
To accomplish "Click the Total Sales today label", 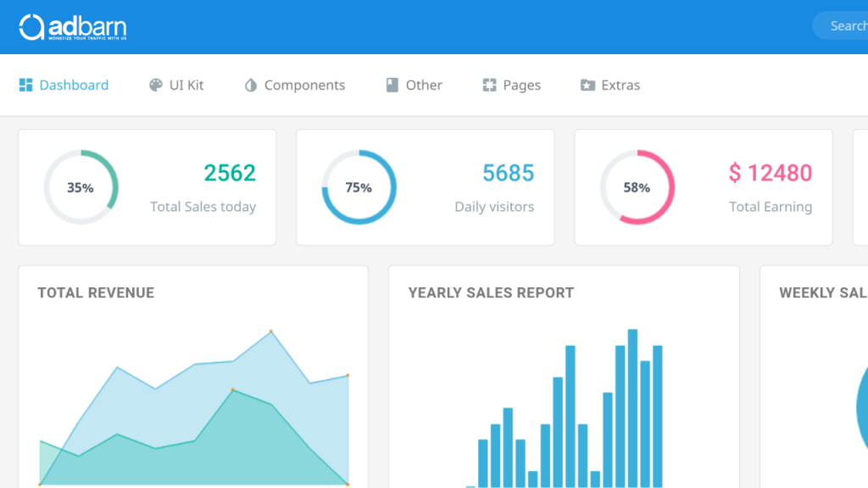I will click(203, 207).
